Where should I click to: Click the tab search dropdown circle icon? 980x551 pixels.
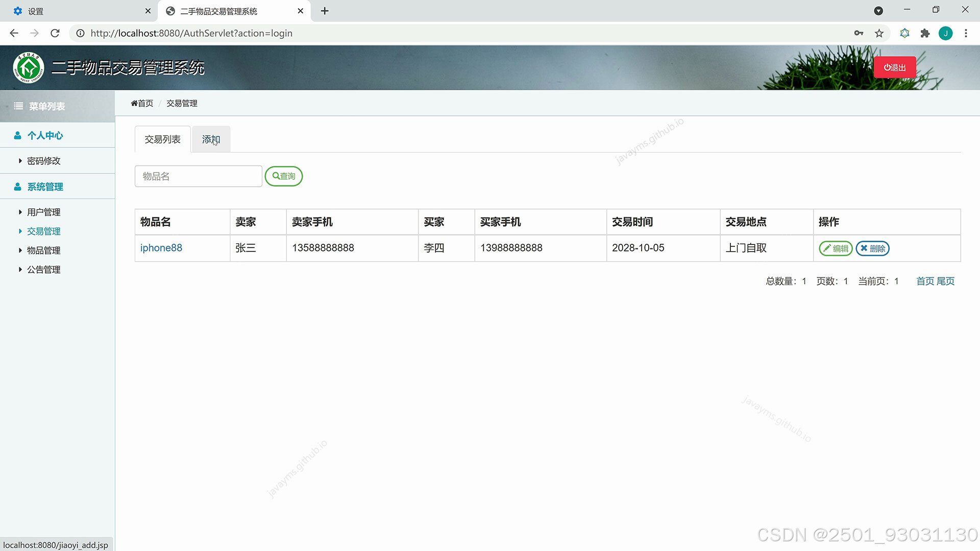[878, 11]
